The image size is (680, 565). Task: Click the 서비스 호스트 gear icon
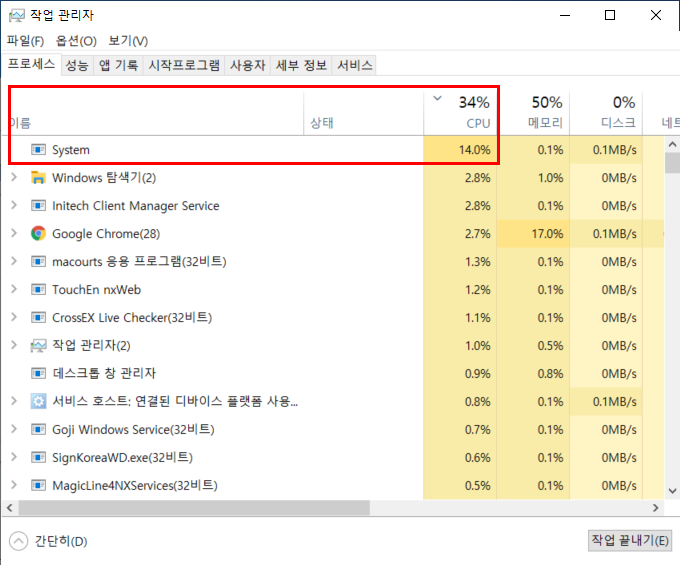click(38, 401)
